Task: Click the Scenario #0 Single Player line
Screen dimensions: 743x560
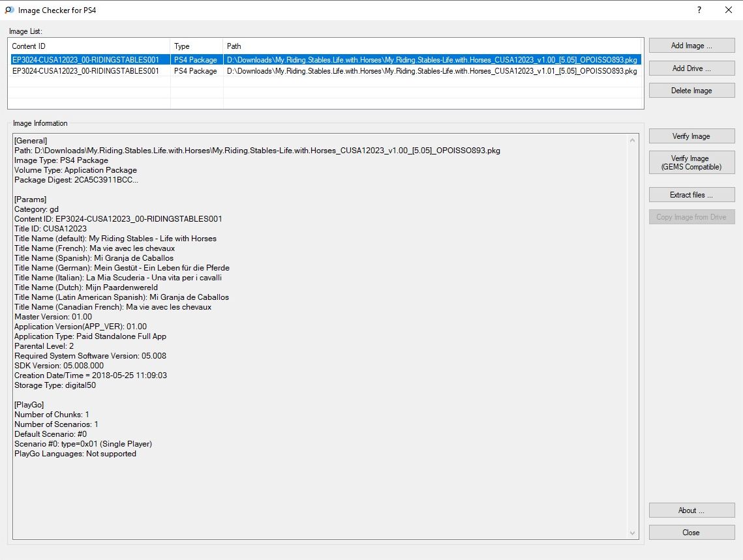Action: 83,444
